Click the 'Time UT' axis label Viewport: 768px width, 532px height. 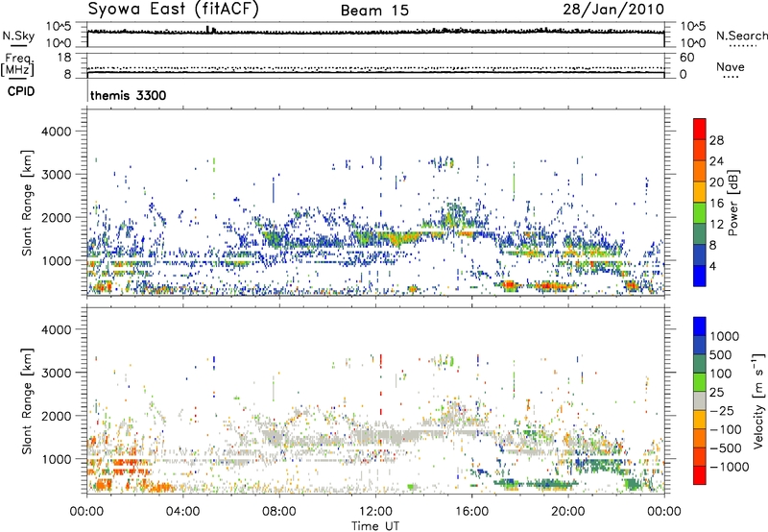click(375, 526)
